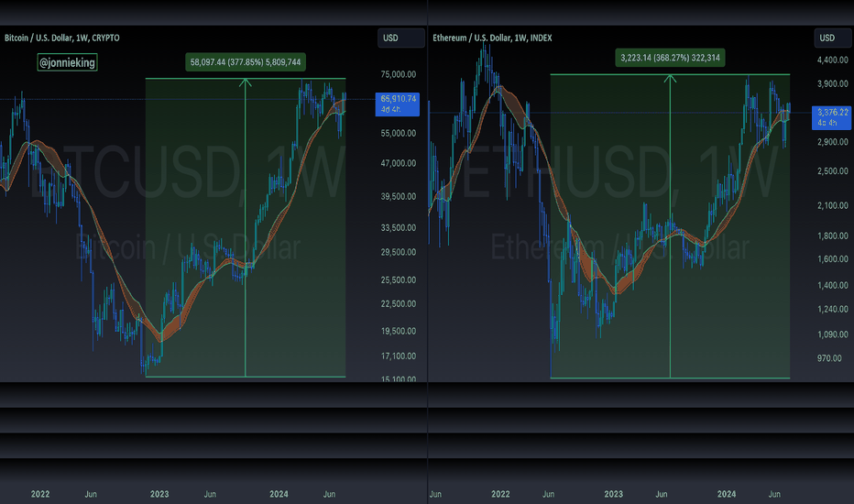Screen dimensions: 854x504
Task: Click the Ethereum / U.S. Dollar chart title
Action: tap(492, 38)
